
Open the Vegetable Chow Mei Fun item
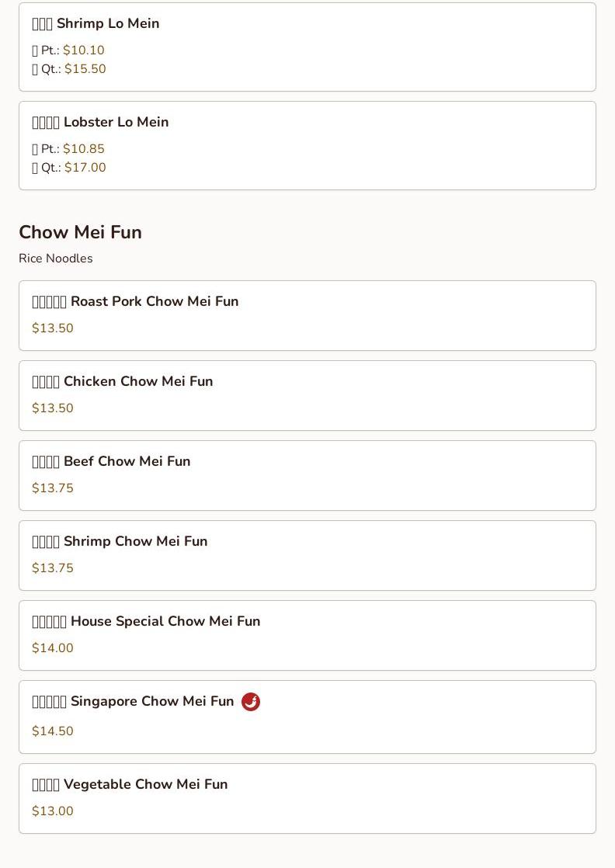point(130,785)
